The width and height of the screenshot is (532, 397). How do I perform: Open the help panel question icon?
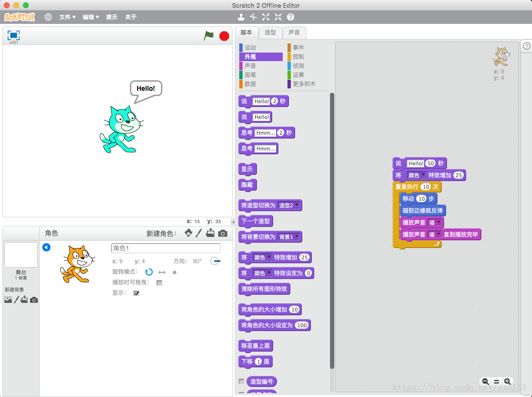click(x=527, y=46)
